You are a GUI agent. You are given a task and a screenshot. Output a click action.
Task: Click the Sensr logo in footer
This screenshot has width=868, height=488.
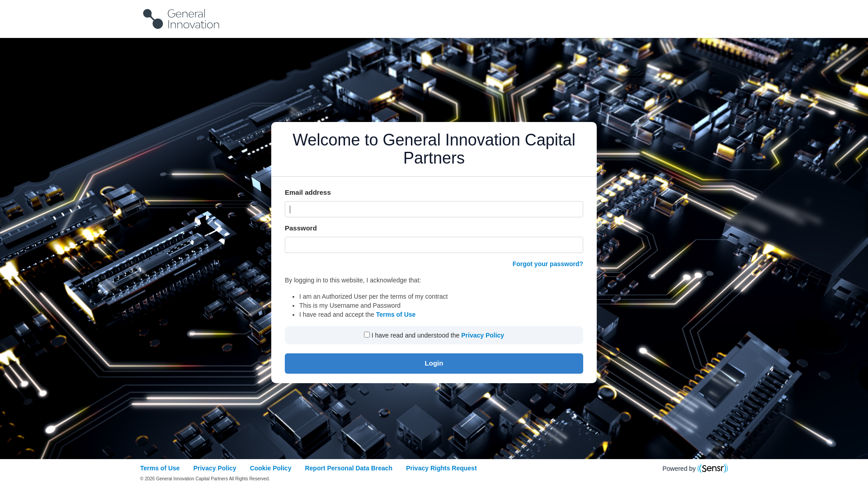tap(712, 468)
